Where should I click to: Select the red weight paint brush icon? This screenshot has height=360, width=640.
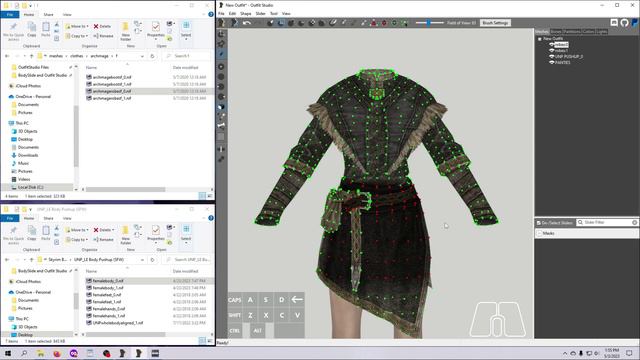coord(373,23)
